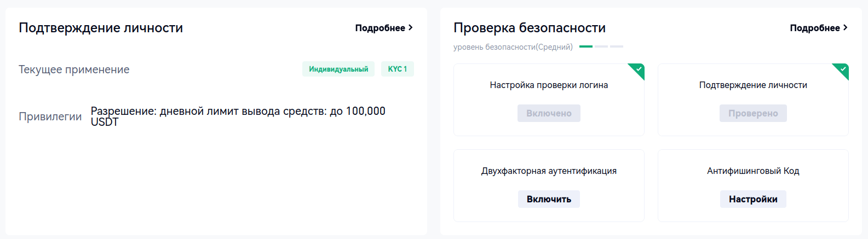Click the chevron arrow in the security check header

point(846,28)
